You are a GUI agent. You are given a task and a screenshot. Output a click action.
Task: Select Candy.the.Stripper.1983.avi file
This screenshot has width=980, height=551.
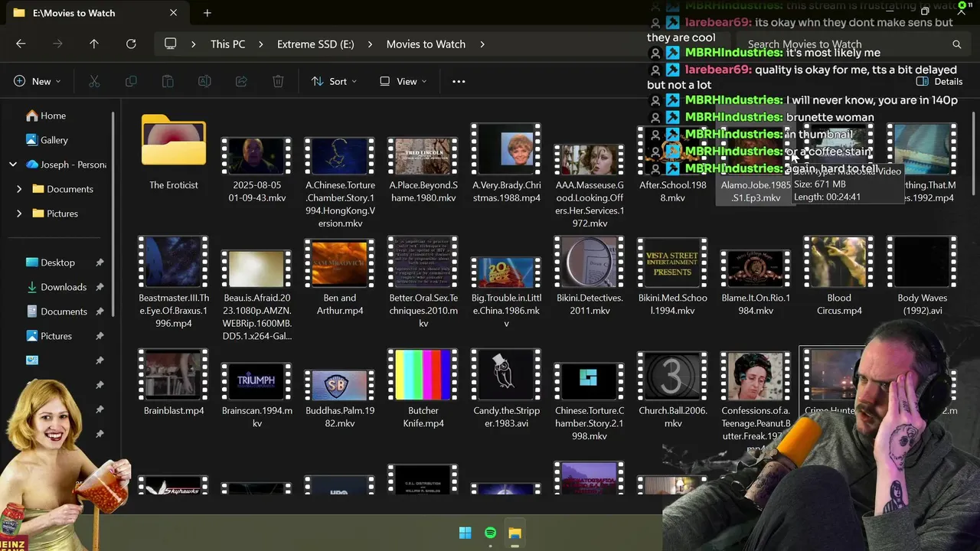[506, 390]
